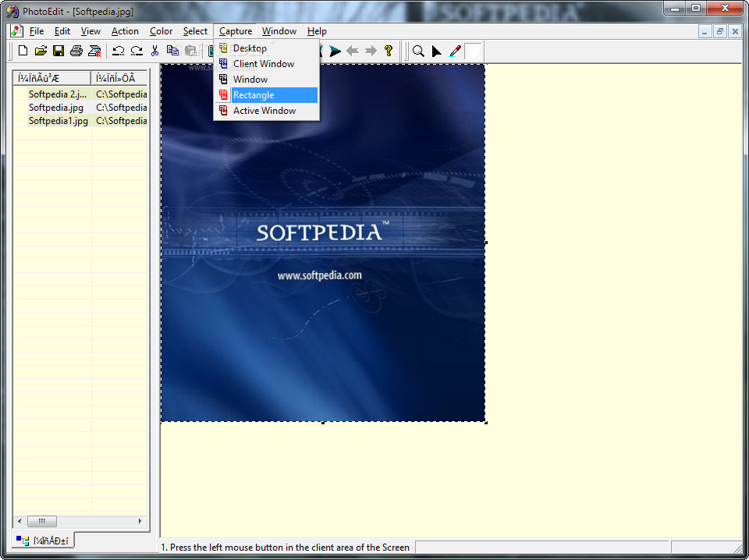Click the first column header of file list
Viewport: 749px width, 560px height.
52,78
